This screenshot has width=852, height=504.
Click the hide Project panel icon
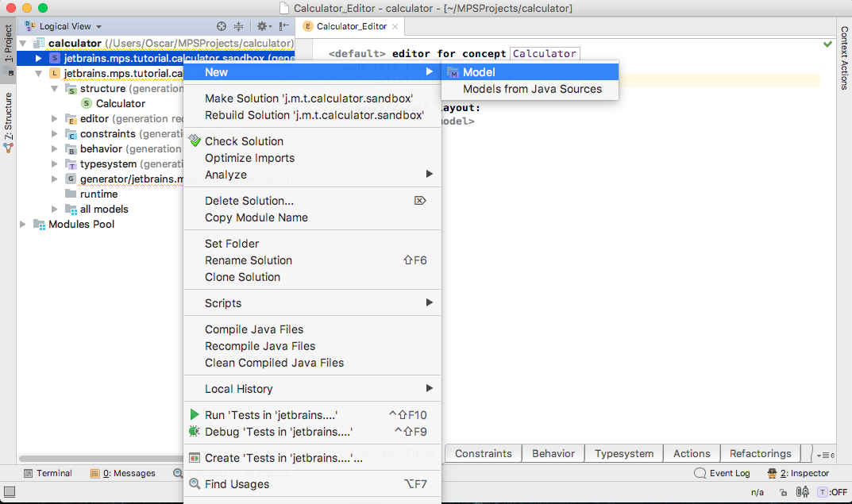283,26
